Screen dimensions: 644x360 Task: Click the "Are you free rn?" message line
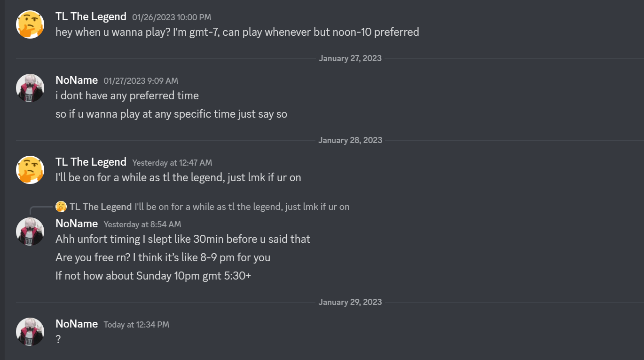[x=163, y=257]
